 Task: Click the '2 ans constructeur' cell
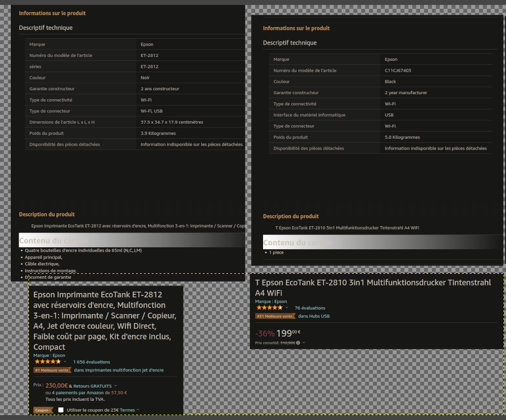(160, 89)
